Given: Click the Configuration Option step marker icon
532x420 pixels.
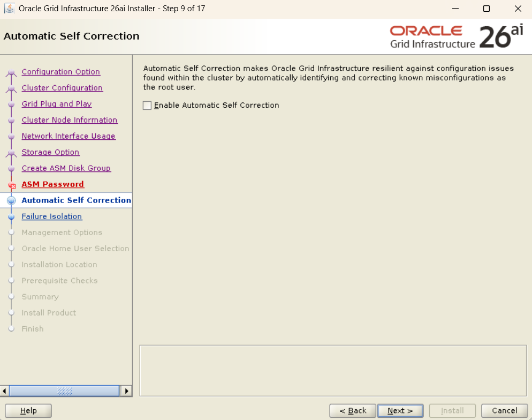Looking at the screenshot, I should tap(12, 73).
